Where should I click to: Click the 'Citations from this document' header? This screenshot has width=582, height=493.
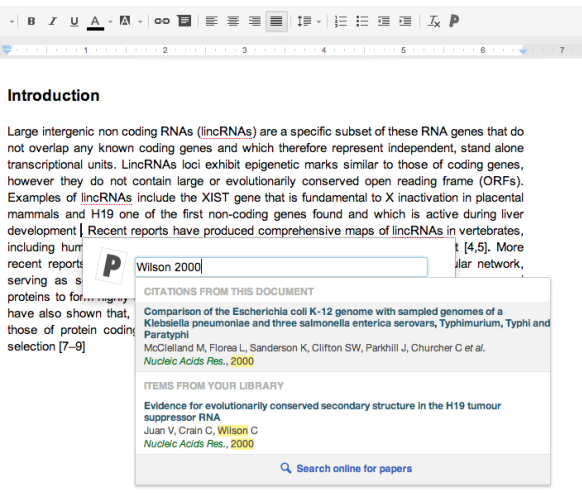point(229,292)
